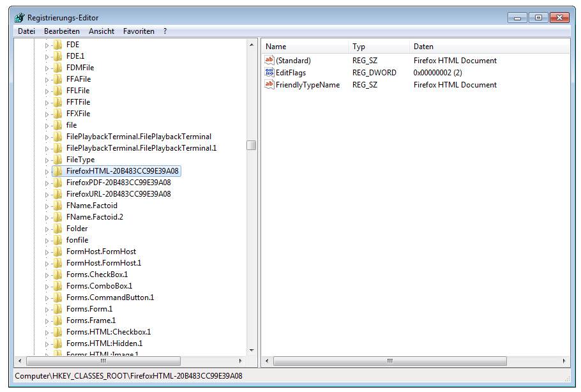Click the folder icon next to fonfile
581x392 pixels.
pyautogui.click(x=57, y=240)
